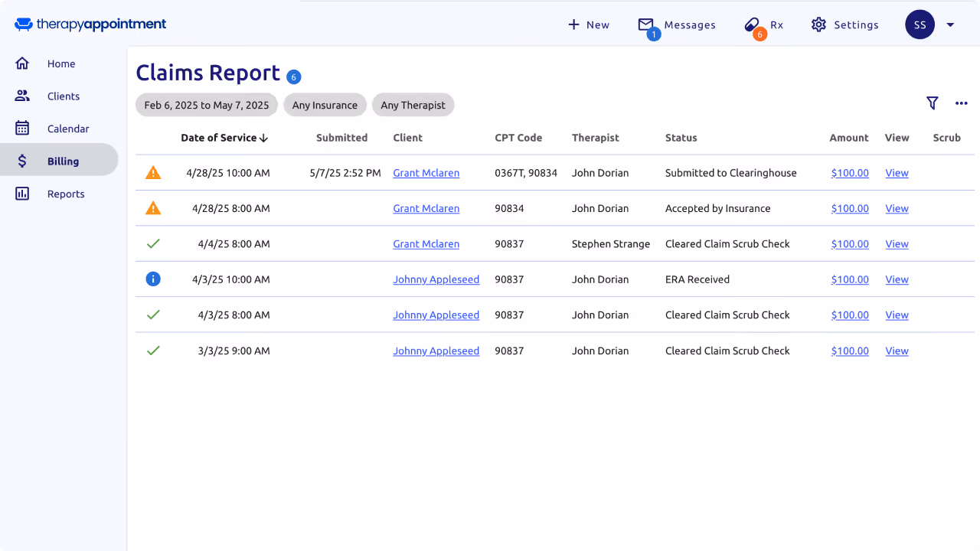Click the Stephen Strange therapist cell
The width and height of the screenshot is (980, 551).
pyautogui.click(x=611, y=244)
